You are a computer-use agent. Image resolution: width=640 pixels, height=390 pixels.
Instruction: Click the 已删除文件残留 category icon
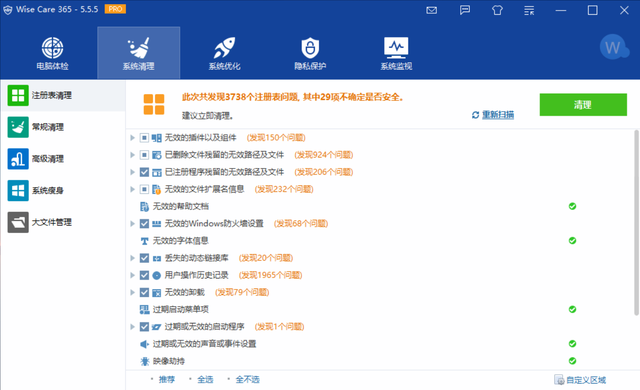[x=157, y=155]
